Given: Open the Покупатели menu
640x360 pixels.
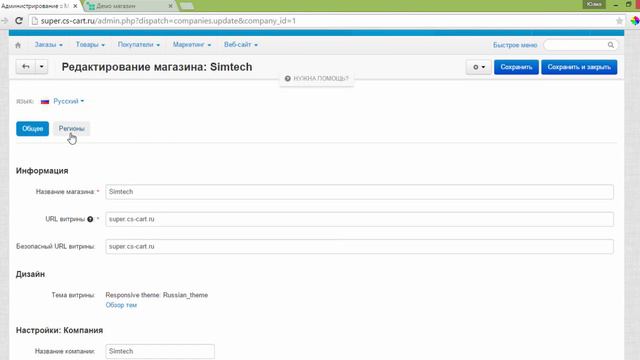Looking at the screenshot, I should 139,45.
